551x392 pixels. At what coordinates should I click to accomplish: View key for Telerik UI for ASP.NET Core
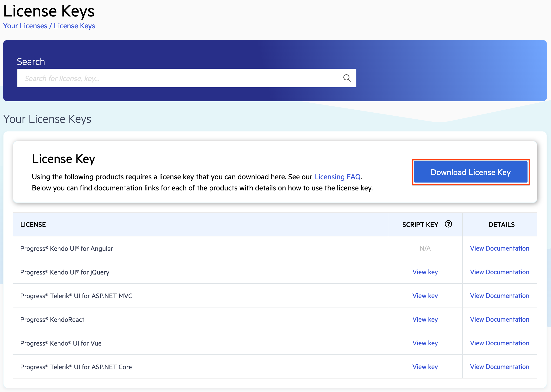[x=425, y=366]
